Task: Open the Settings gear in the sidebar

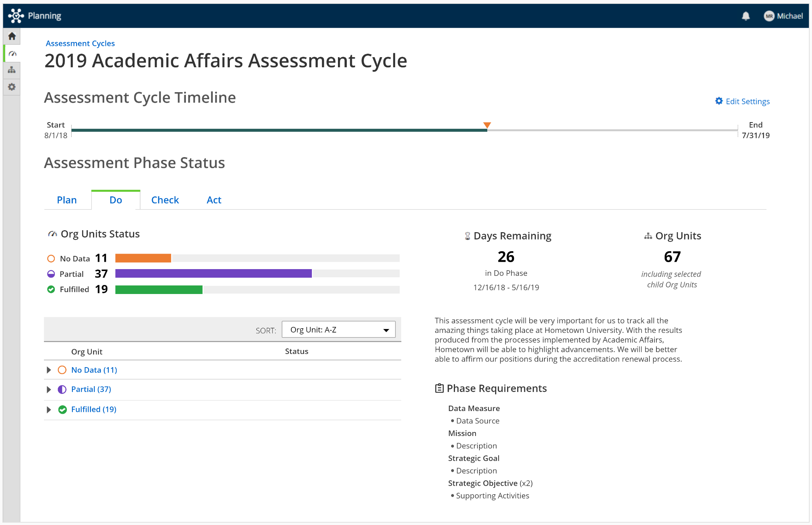Action: click(x=12, y=87)
